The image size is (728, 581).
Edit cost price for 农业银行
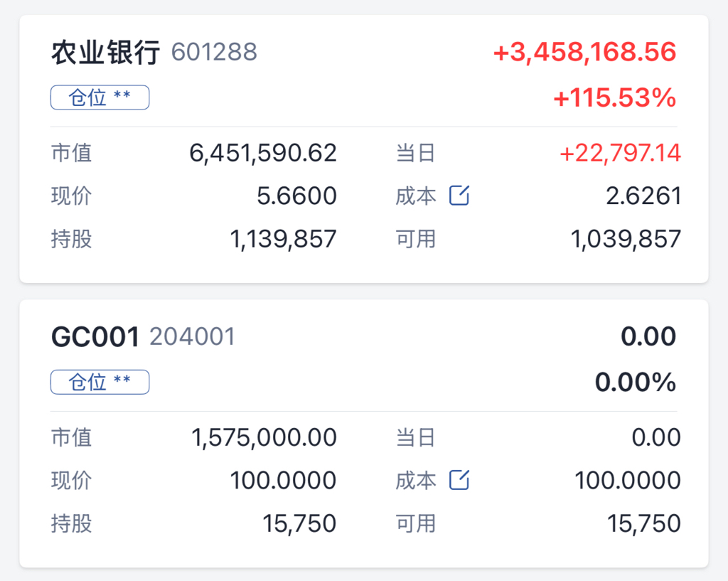[x=459, y=196]
